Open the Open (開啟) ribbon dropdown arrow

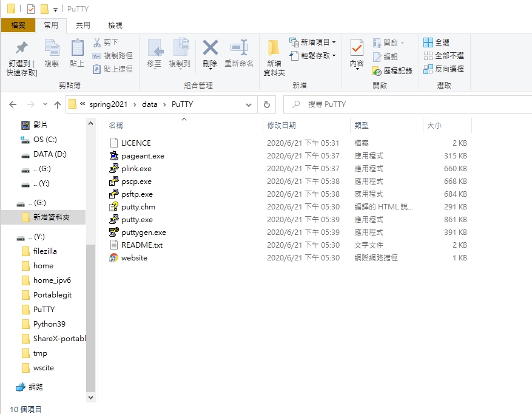pos(402,42)
